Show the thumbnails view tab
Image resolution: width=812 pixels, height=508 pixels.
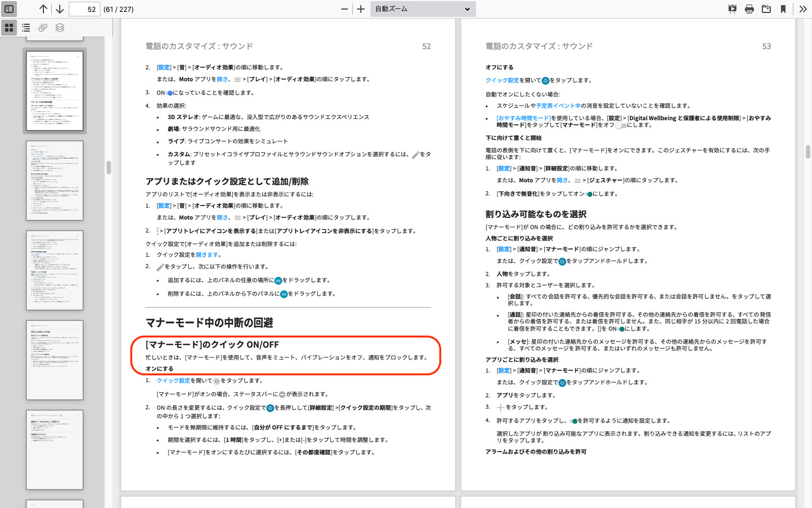tap(9, 28)
